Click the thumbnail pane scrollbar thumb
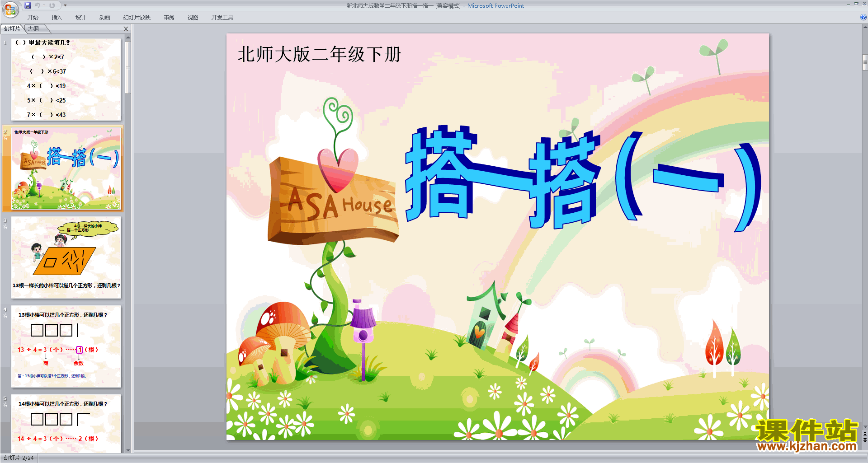Image resolution: width=868 pixels, height=463 pixels. [x=128, y=67]
